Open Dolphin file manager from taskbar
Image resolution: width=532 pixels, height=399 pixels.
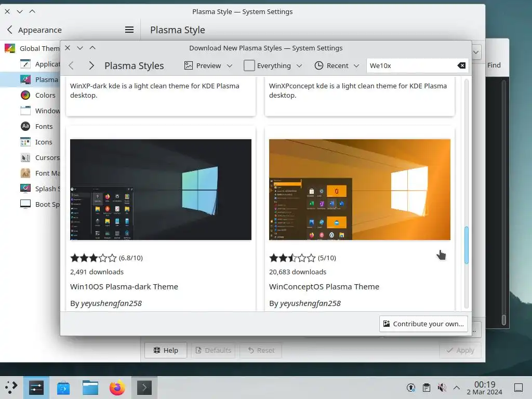point(90,388)
